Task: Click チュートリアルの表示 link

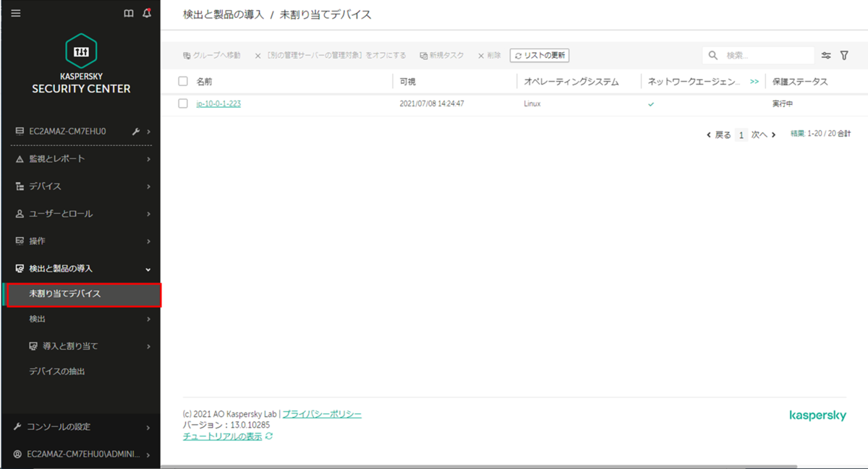Action: (x=223, y=436)
